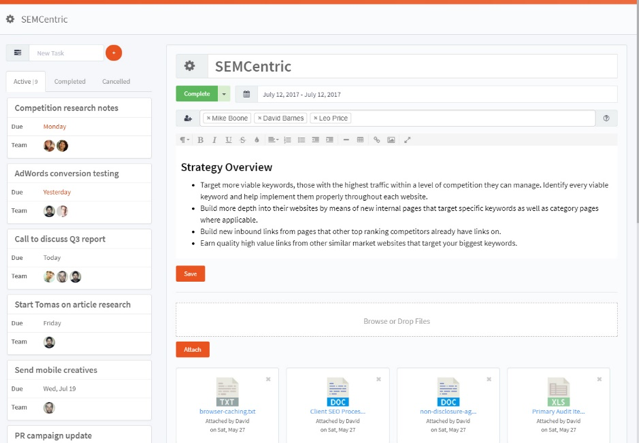
Task: Click the task list icon beside New Task
Action: point(18,53)
